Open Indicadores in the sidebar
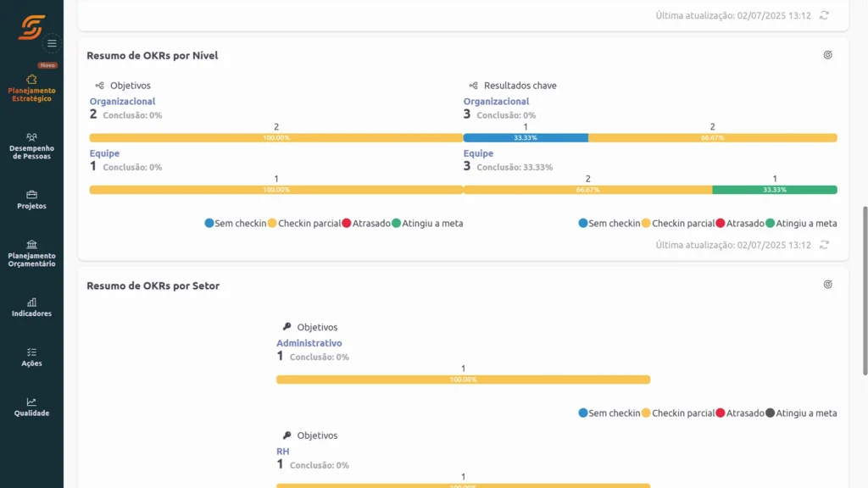This screenshot has height=488, width=868. coord(31,308)
